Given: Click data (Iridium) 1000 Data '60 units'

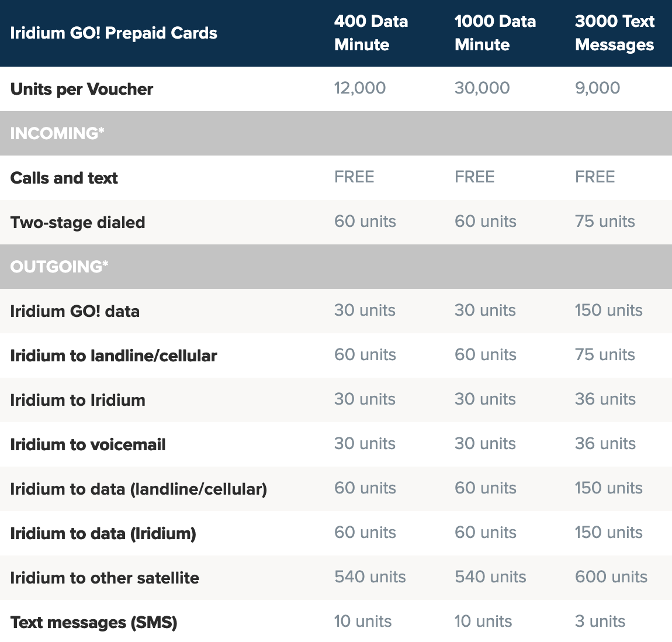Looking at the screenshot, I should pos(486,532).
